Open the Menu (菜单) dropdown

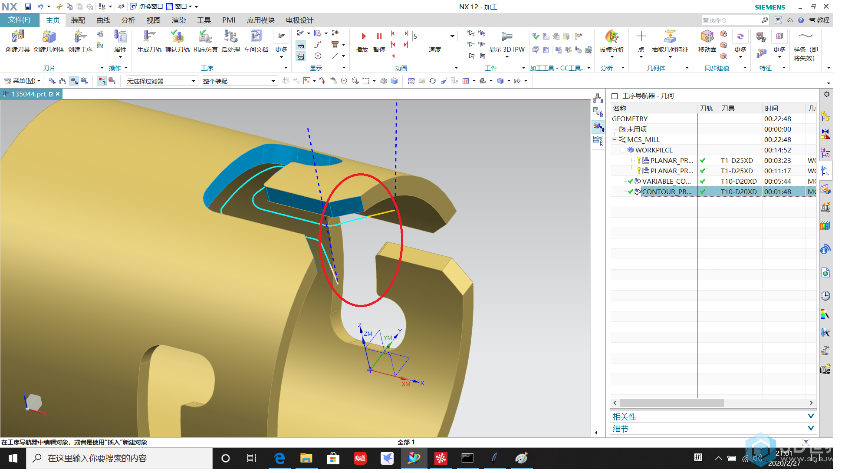point(23,81)
